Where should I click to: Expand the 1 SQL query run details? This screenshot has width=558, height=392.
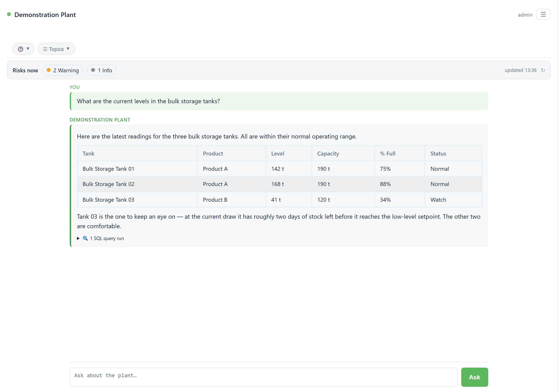pos(100,238)
